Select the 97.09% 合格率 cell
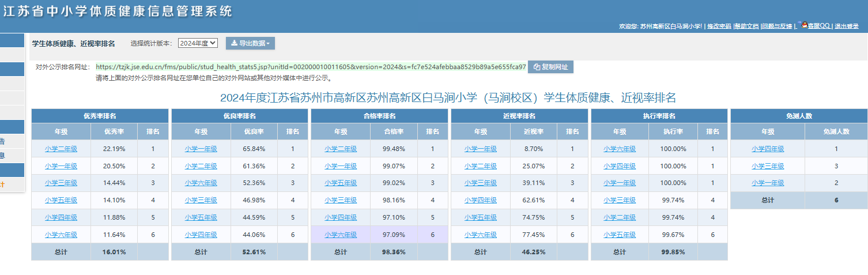This screenshot has height=275, width=868. (x=393, y=235)
